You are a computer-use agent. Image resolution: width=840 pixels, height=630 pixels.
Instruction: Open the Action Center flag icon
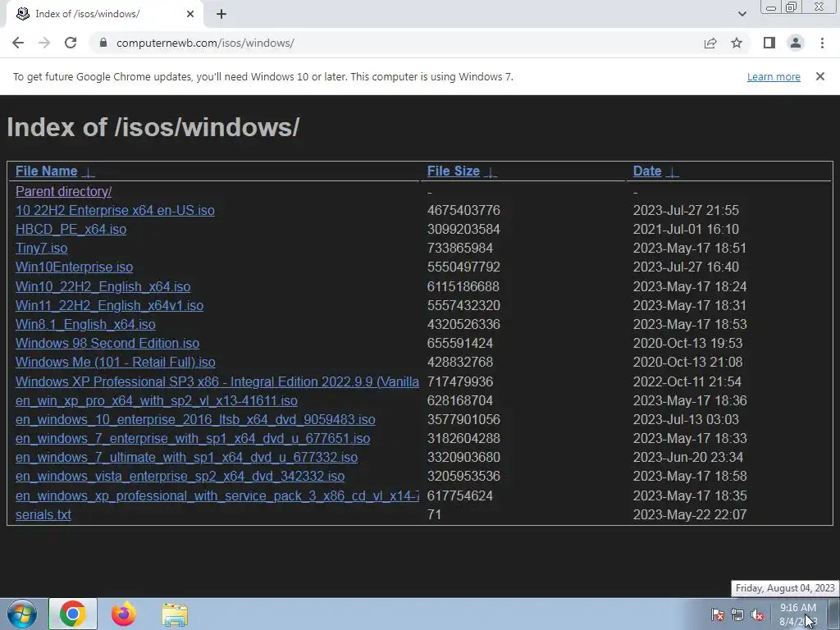pos(717,614)
